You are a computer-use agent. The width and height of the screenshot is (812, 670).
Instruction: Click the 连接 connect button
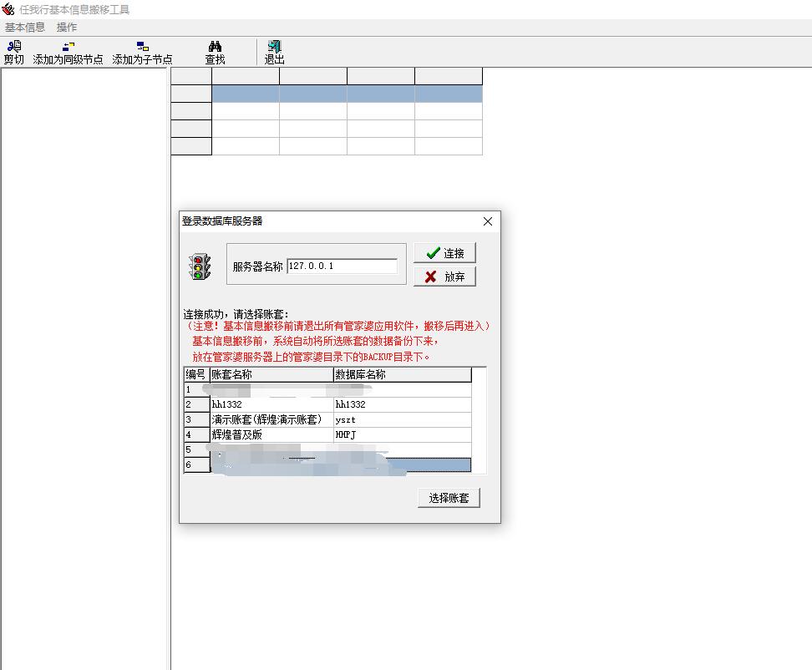click(444, 253)
